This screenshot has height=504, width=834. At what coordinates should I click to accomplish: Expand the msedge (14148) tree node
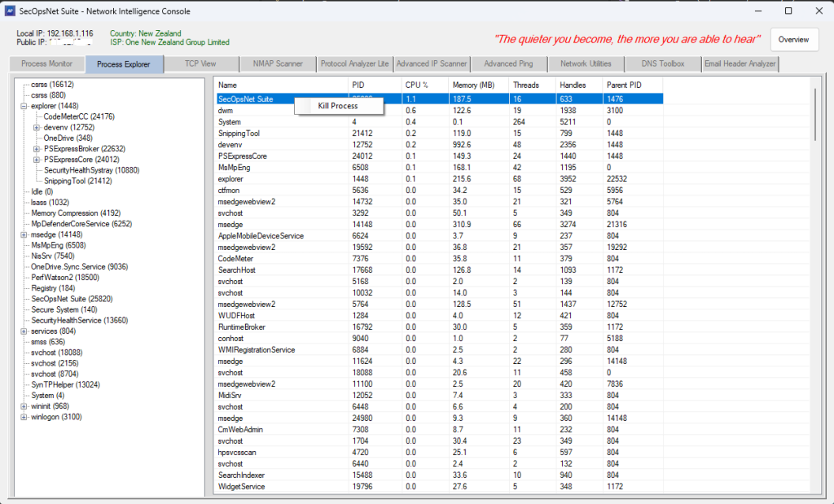(x=25, y=234)
